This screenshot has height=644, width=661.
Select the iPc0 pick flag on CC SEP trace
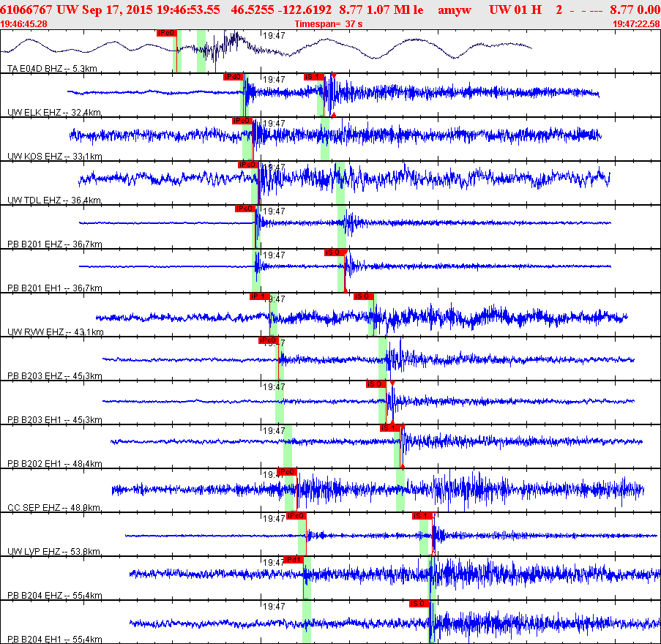pyautogui.click(x=287, y=471)
